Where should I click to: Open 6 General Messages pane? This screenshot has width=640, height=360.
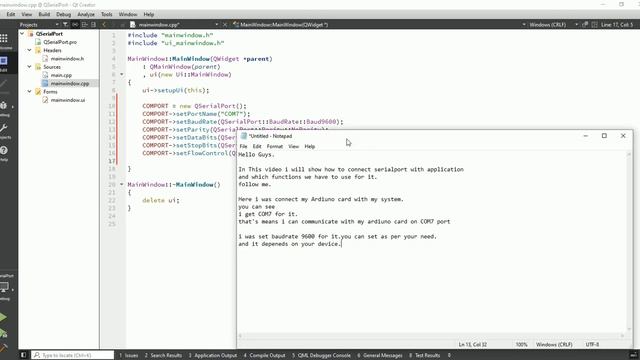pyautogui.click(x=380, y=356)
